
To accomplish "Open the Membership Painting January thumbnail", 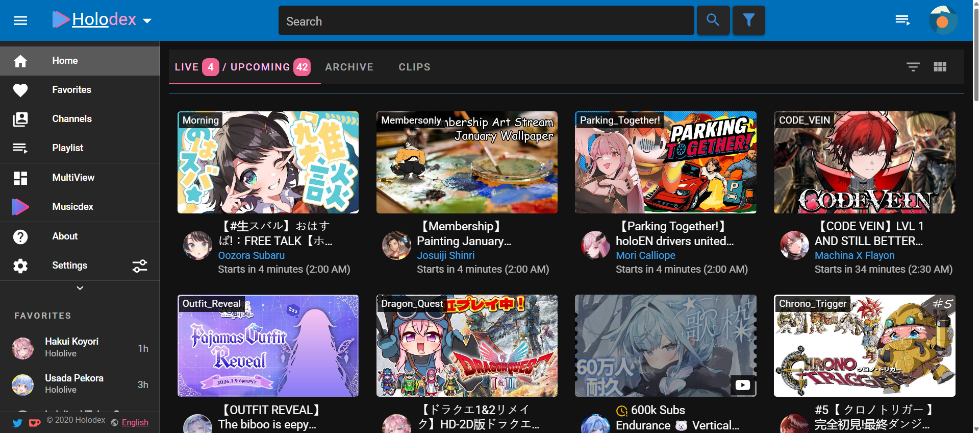I will (467, 162).
